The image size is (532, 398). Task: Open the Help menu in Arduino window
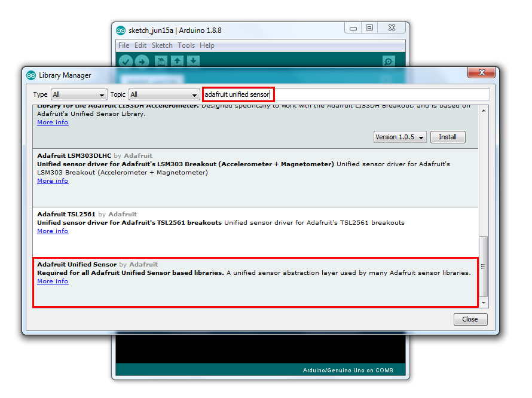[x=207, y=45]
